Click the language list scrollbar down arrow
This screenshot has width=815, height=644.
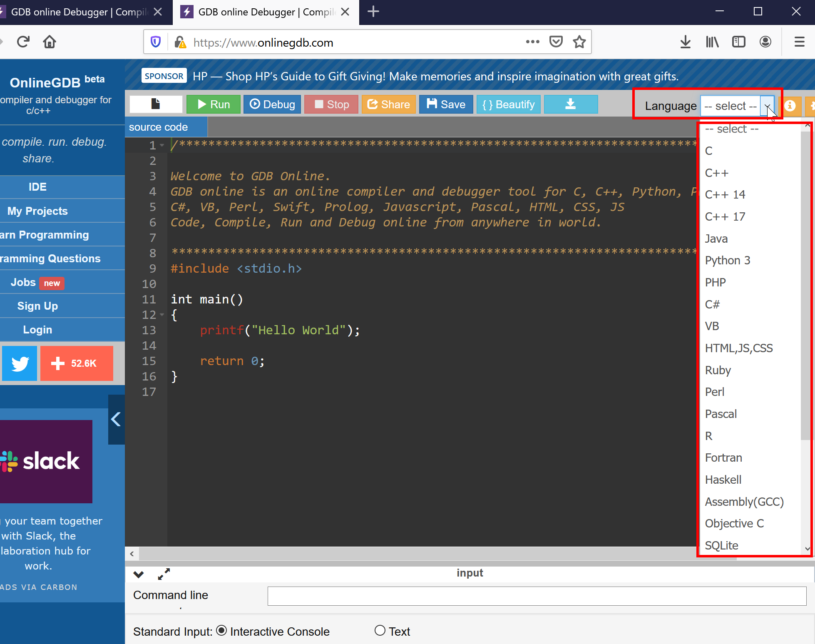point(807,549)
